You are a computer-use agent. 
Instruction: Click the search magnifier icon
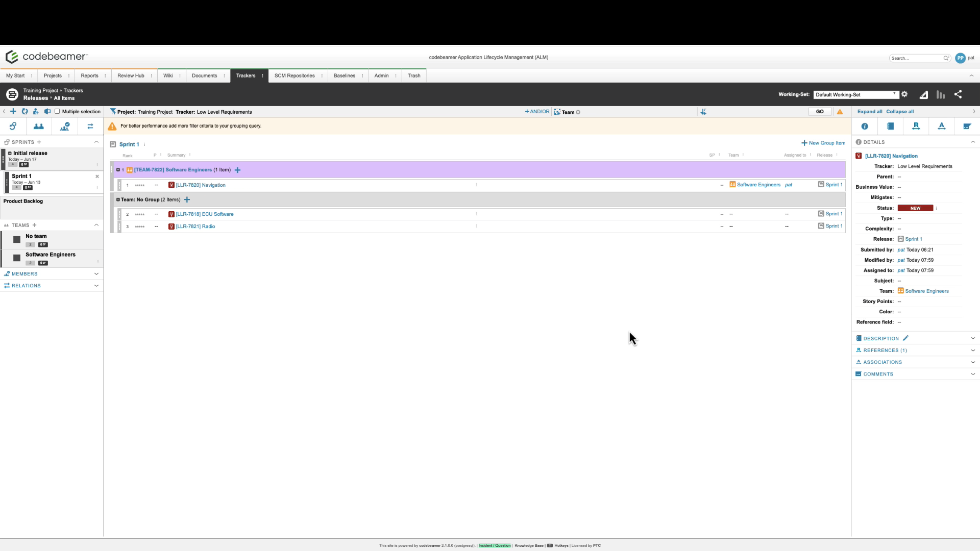click(946, 58)
